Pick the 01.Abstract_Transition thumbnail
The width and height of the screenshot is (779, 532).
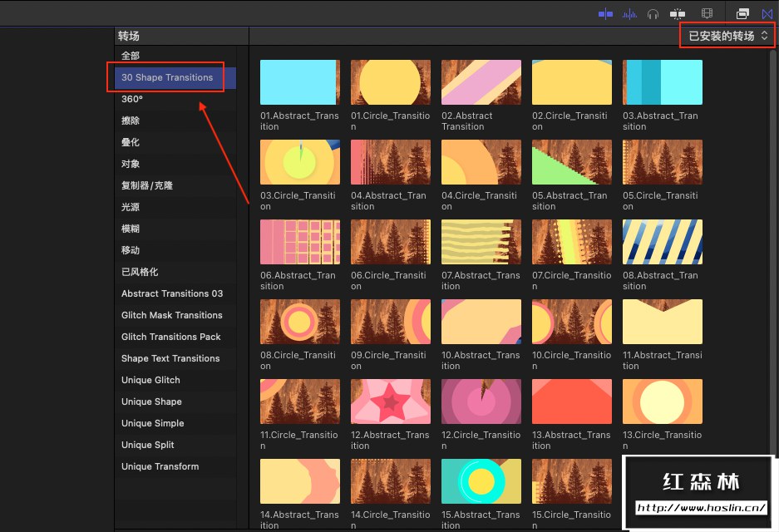[x=300, y=81]
